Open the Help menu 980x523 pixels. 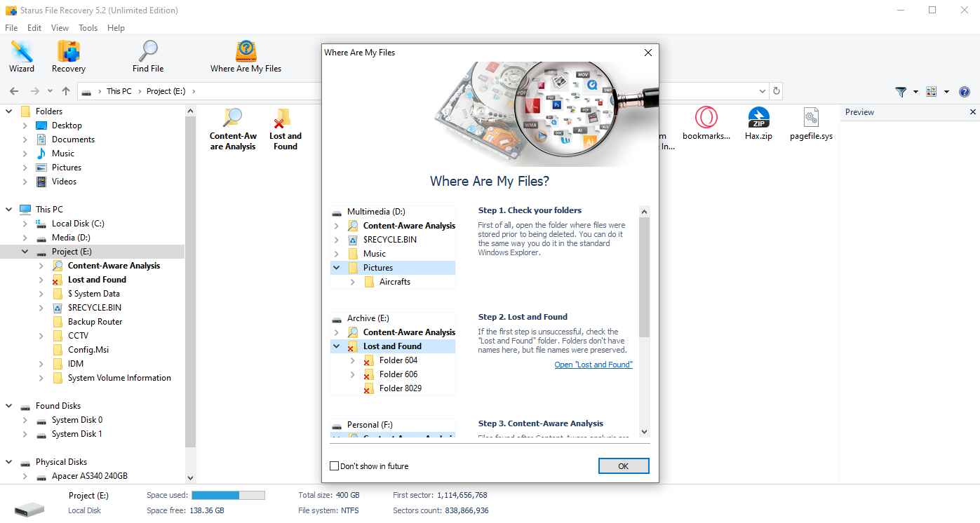pos(116,28)
